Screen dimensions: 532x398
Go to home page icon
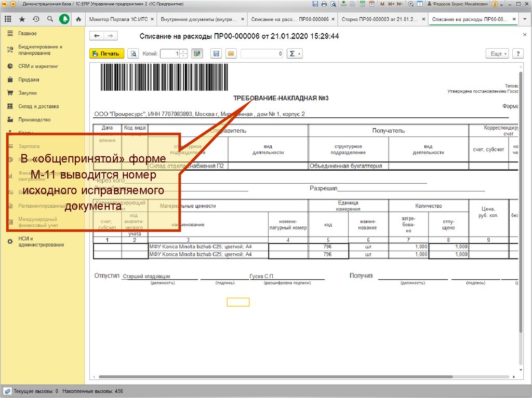point(78,19)
